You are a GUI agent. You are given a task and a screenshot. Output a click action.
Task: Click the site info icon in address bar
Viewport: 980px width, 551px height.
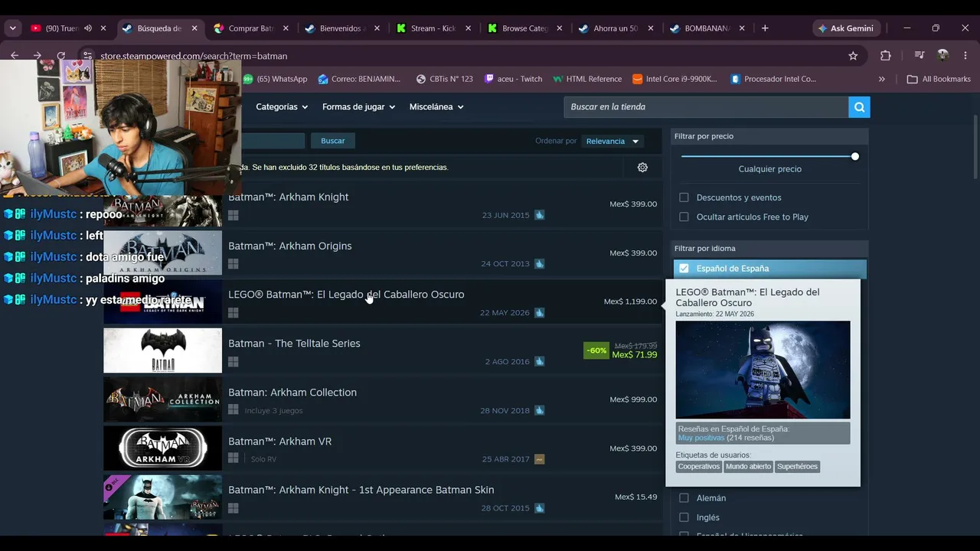[x=87, y=56]
